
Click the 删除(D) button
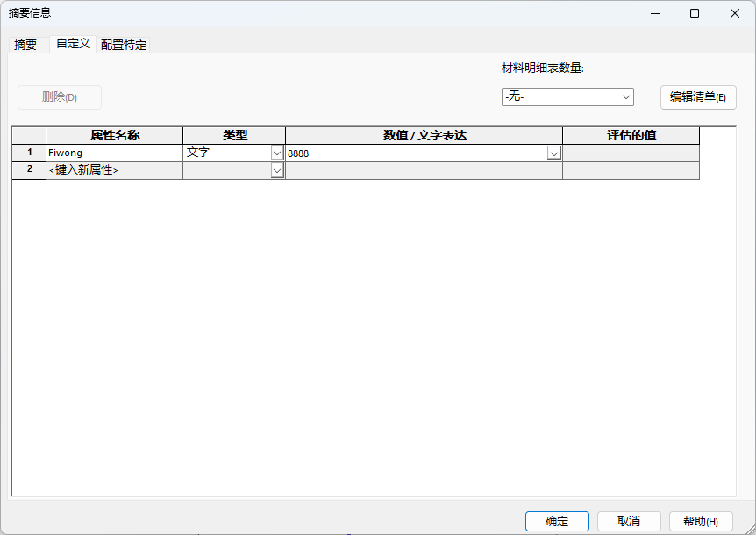pos(60,97)
